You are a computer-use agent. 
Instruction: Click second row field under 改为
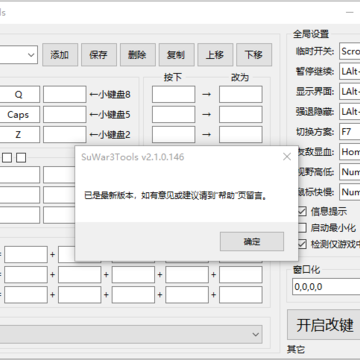(241, 115)
